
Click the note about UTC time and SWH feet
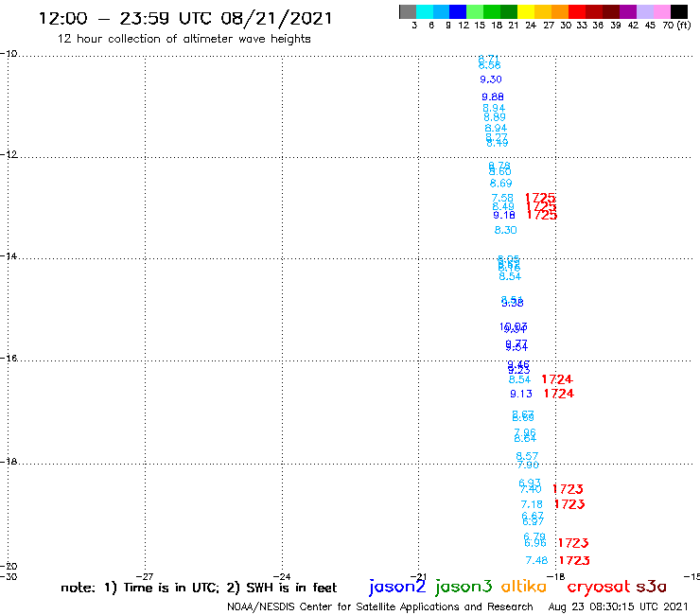click(199, 588)
